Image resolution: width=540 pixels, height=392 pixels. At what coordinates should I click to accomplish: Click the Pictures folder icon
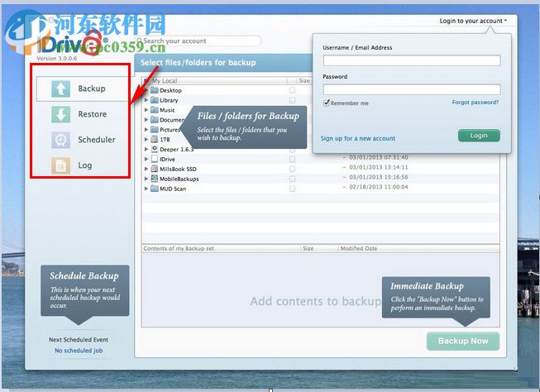[x=155, y=130]
